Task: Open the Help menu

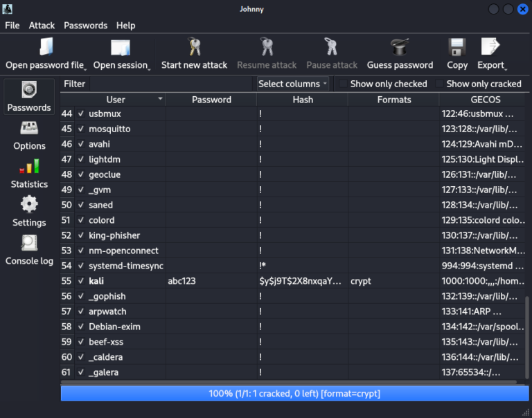Action: pos(125,26)
